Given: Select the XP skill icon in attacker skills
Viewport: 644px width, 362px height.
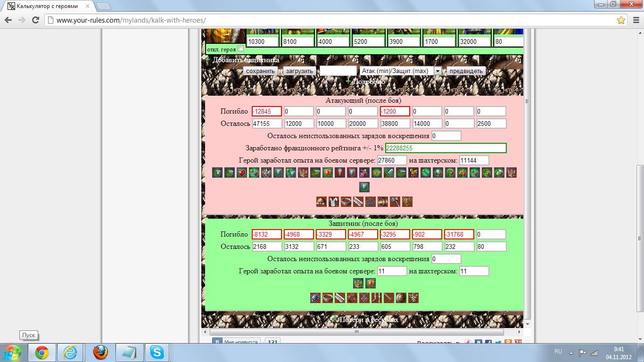Looking at the screenshot, I should (377, 173).
